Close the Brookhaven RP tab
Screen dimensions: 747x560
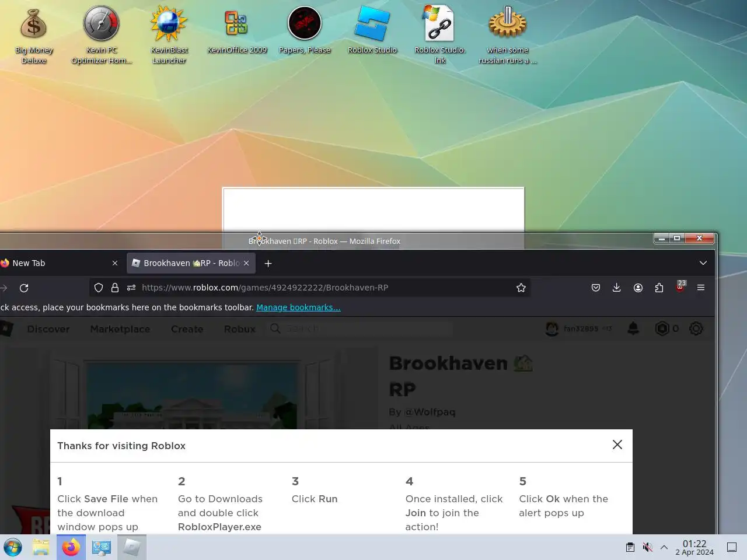click(x=246, y=263)
